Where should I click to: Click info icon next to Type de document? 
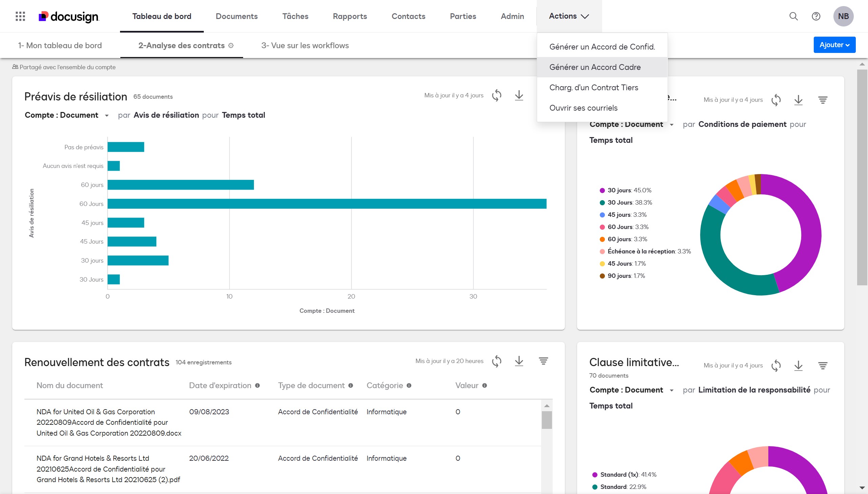pyautogui.click(x=351, y=385)
